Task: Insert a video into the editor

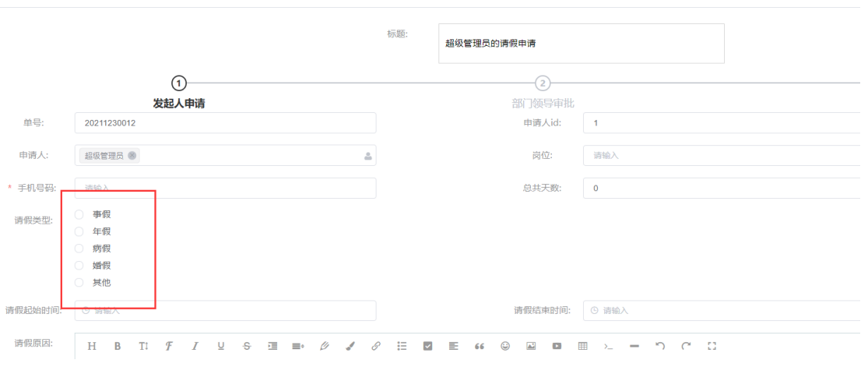Action: pyautogui.click(x=557, y=346)
